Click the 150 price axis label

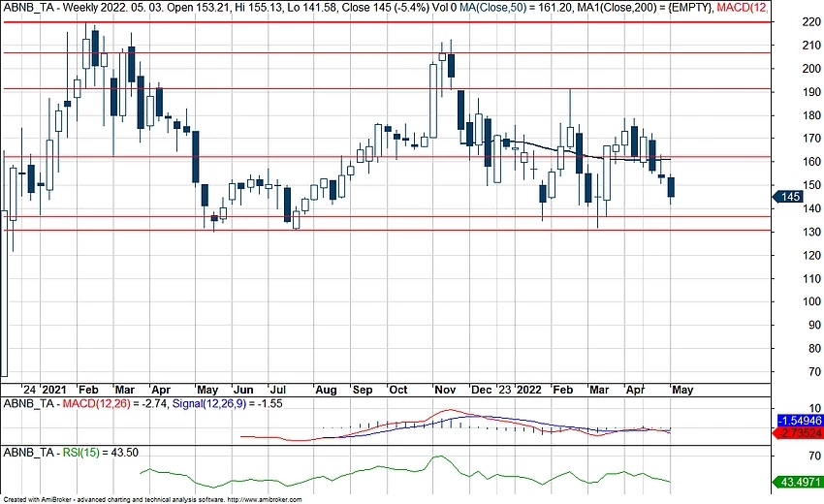tap(812, 185)
